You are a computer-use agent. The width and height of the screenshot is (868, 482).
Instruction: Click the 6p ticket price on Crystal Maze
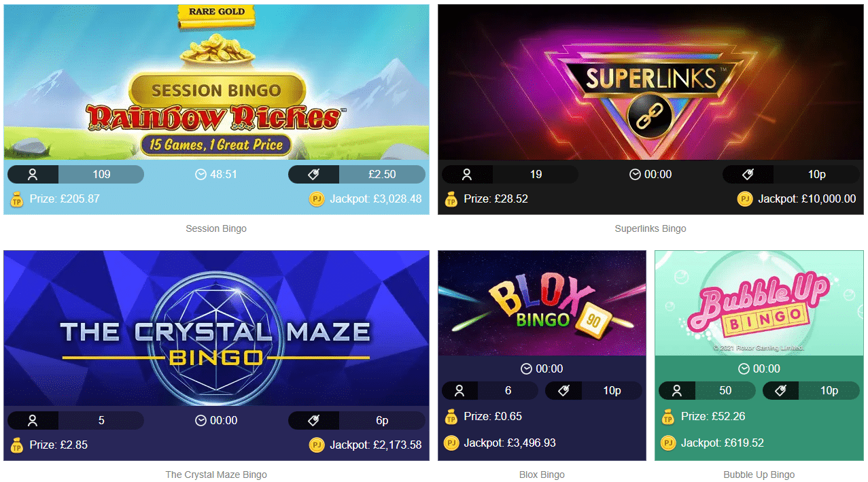(x=382, y=421)
